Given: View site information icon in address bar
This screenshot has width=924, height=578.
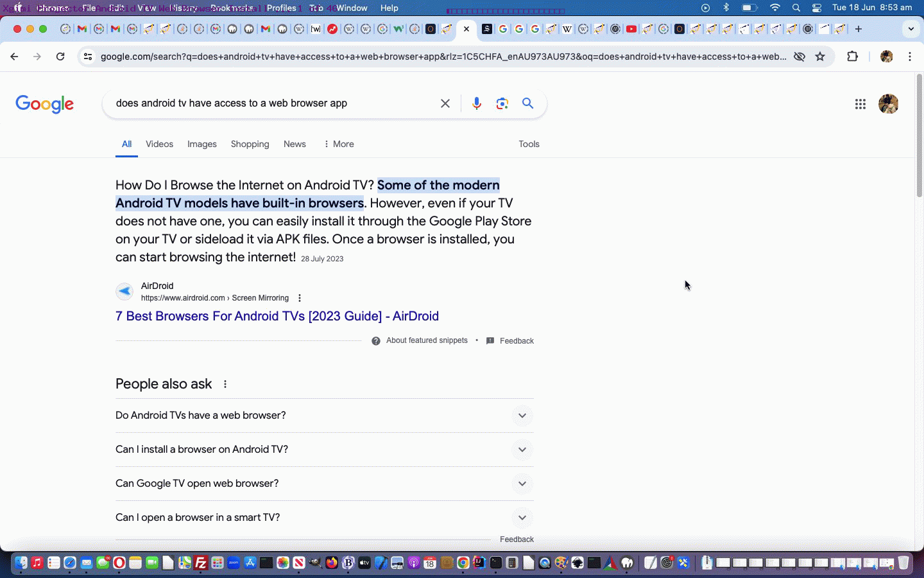Looking at the screenshot, I should click(88, 57).
